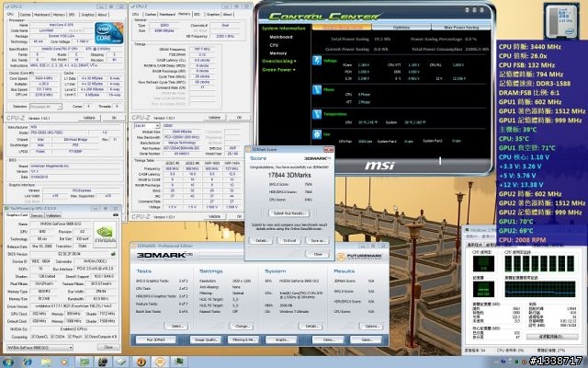
Task: Click Demo button in 3DMark06
Action: [x=328, y=339]
